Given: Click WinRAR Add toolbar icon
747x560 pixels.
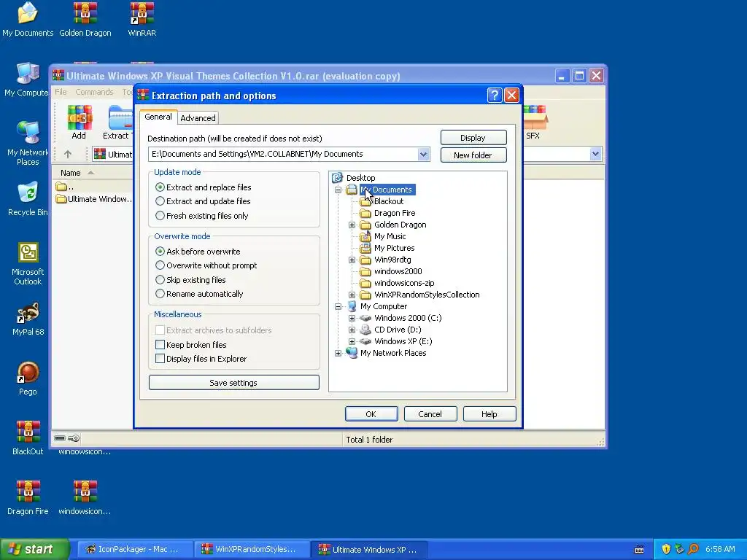Looking at the screenshot, I should coord(79,122).
